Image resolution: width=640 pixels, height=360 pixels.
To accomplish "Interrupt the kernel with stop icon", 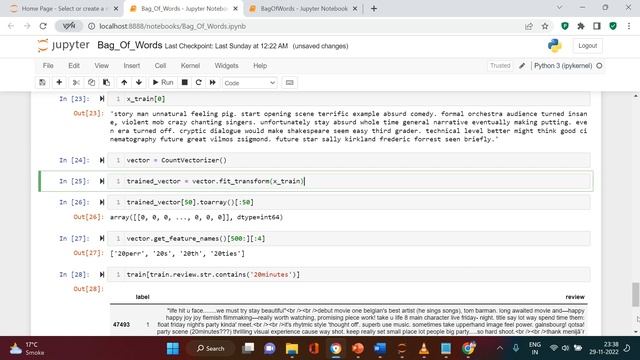I will click(x=184, y=82).
